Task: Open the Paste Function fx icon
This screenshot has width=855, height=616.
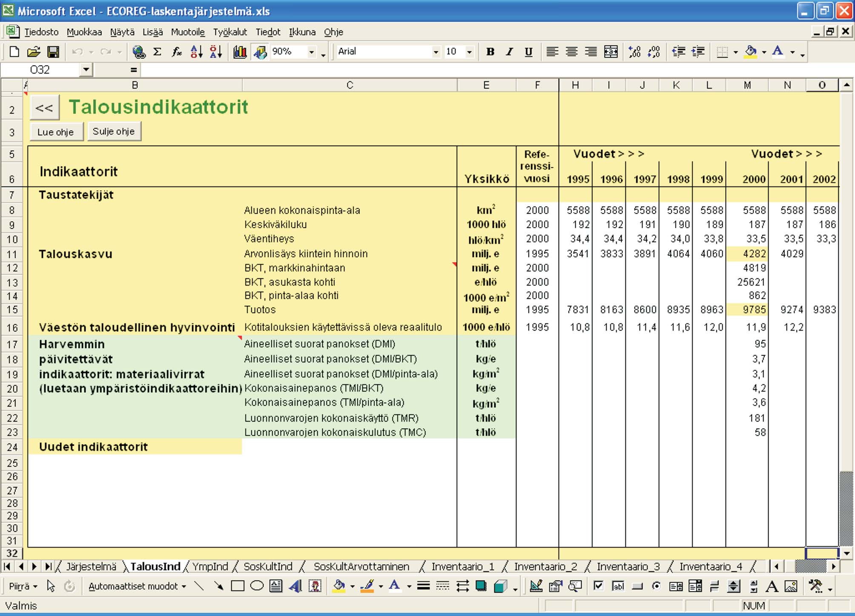Action: (x=177, y=52)
